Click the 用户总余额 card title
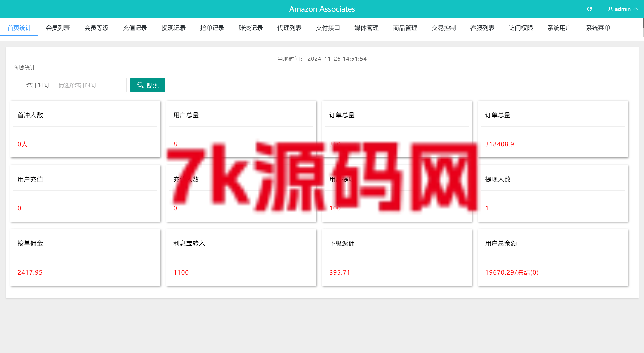The width and height of the screenshot is (644, 353). [x=501, y=243]
